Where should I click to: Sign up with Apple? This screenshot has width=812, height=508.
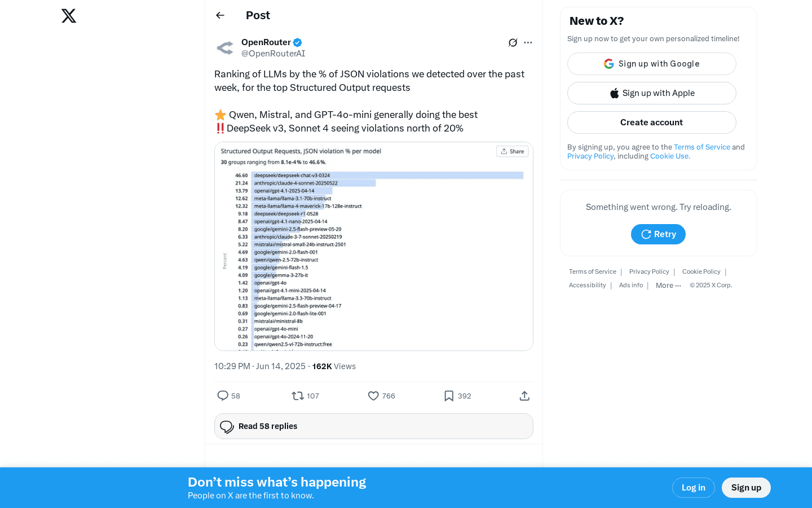tap(651, 93)
